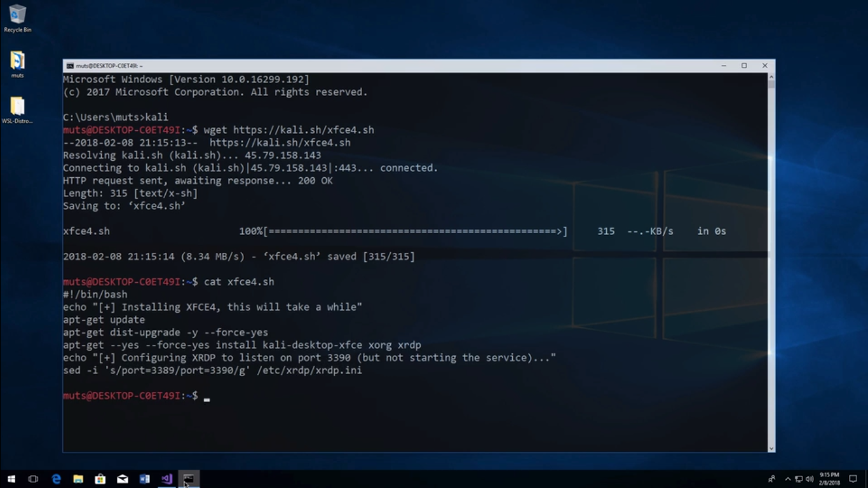The image size is (868, 488).
Task: Open the Start menu
Action: click(11, 479)
